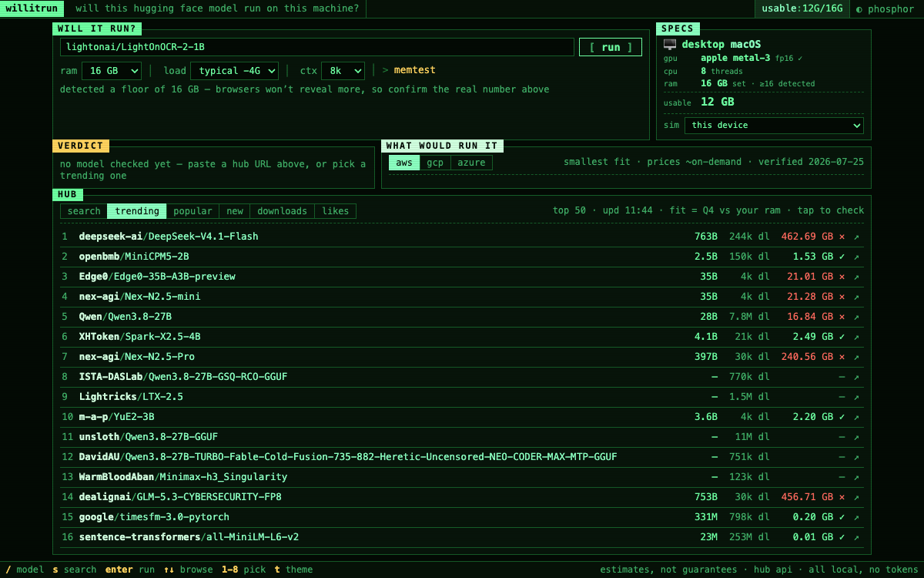The width and height of the screenshot is (924, 578).
Task: Select the hub likes tab
Action: (x=335, y=211)
